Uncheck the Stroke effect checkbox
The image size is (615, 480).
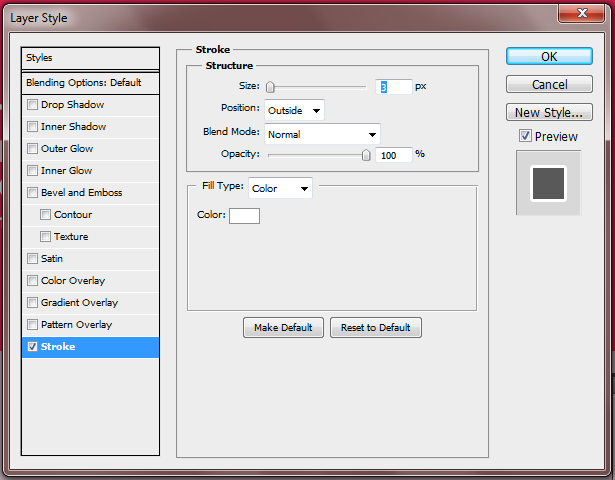click(x=34, y=347)
